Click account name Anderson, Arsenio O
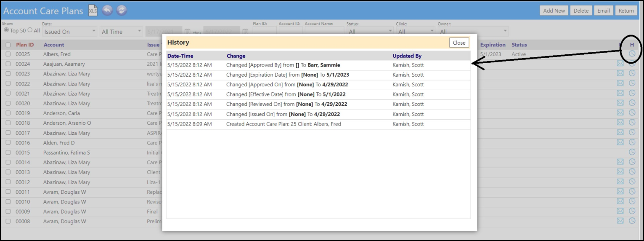 pos(67,123)
